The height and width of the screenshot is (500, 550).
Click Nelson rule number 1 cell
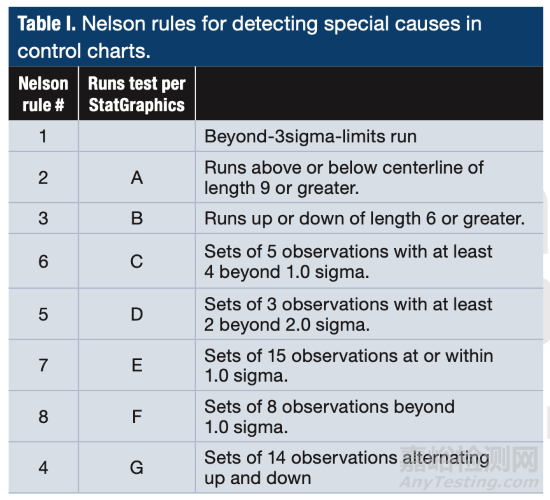click(43, 136)
